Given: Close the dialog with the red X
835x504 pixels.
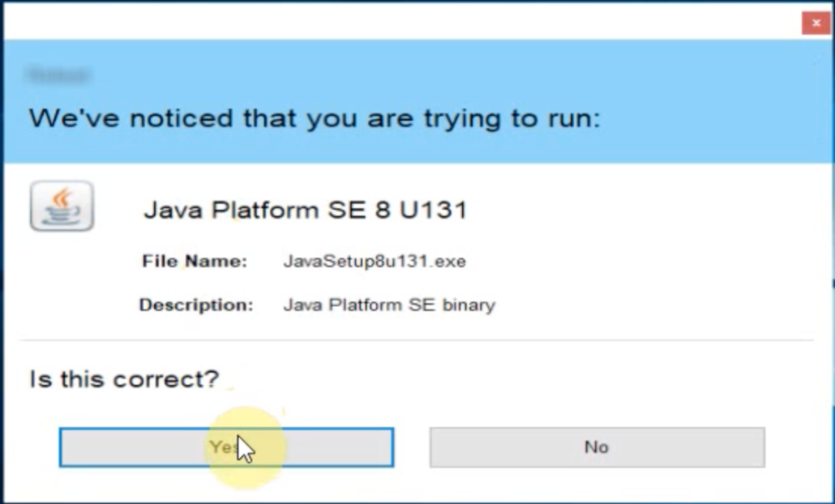Looking at the screenshot, I should click(816, 23).
